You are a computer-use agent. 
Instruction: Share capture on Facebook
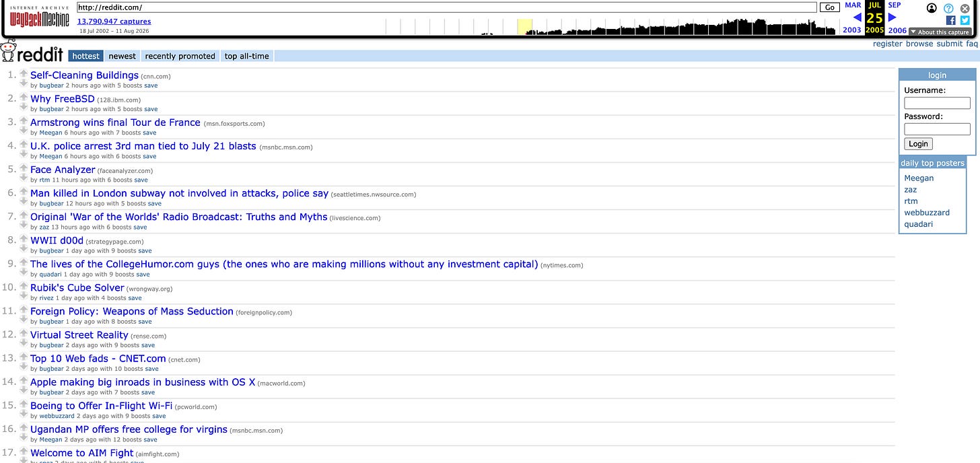pyautogui.click(x=951, y=21)
